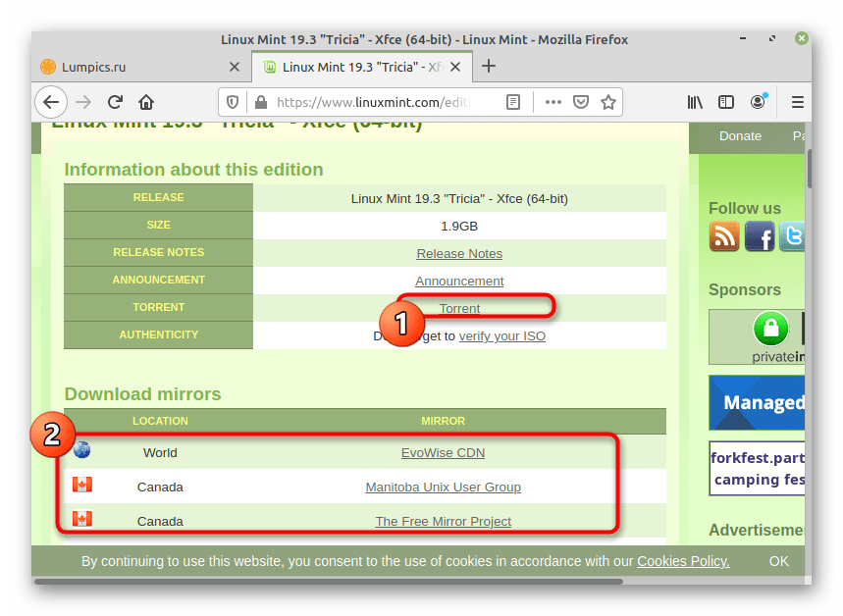This screenshot has width=843, height=616.
Task: Open the RSS feed icon
Action: pyautogui.click(x=724, y=236)
